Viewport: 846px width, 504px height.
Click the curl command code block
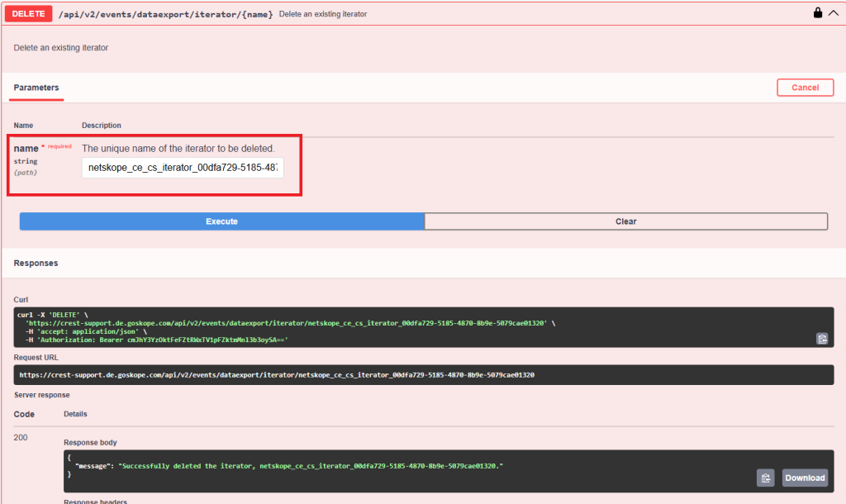[x=424, y=327]
